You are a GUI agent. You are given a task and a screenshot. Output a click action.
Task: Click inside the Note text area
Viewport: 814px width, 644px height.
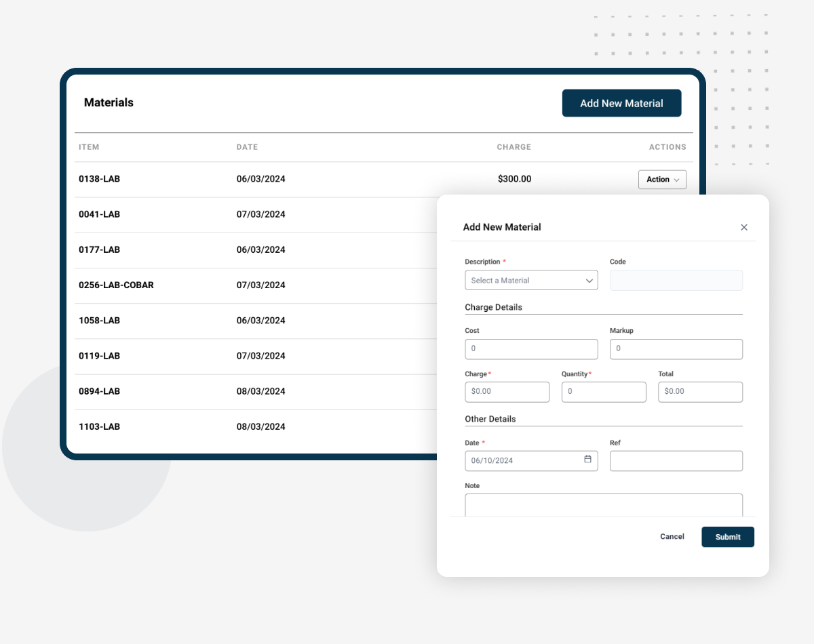(x=603, y=505)
